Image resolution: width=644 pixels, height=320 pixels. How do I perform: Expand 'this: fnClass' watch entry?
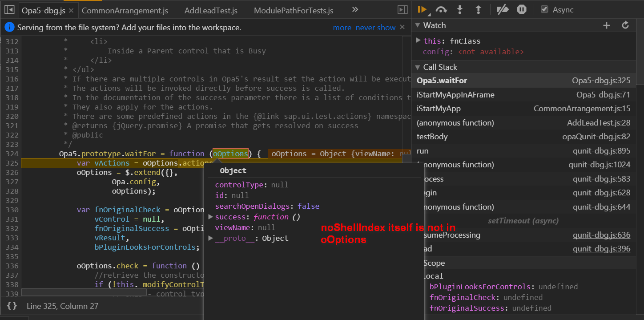click(418, 41)
